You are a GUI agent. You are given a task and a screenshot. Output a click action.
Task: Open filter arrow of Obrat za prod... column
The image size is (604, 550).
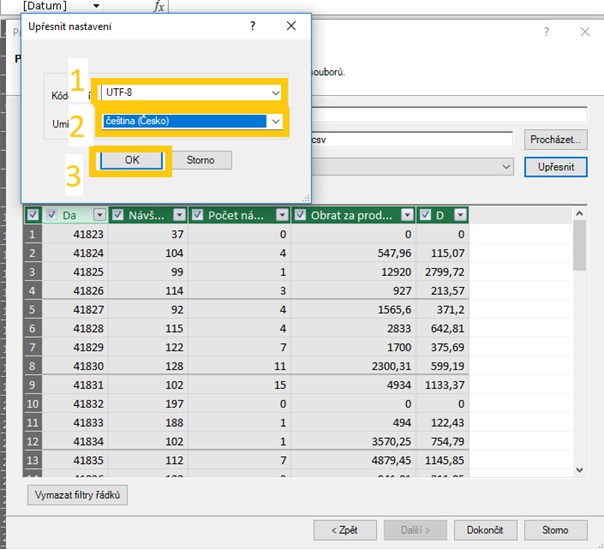tap(407, 215)
